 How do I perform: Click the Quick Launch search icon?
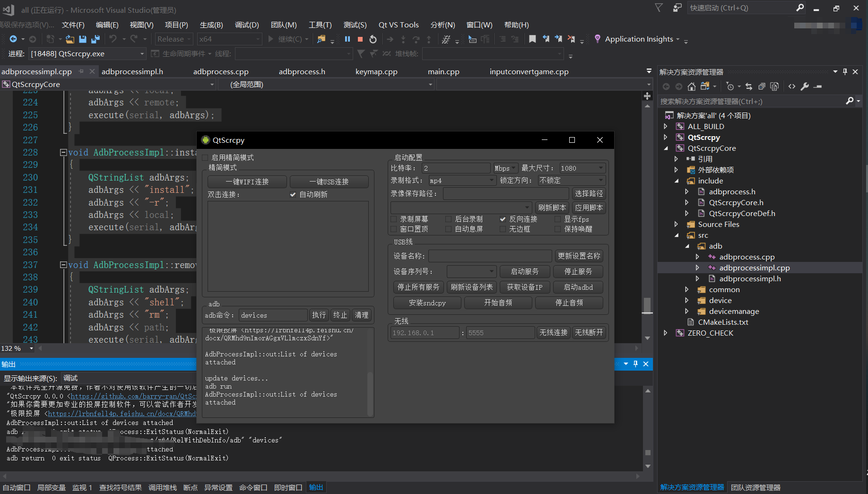click(800, 8)
